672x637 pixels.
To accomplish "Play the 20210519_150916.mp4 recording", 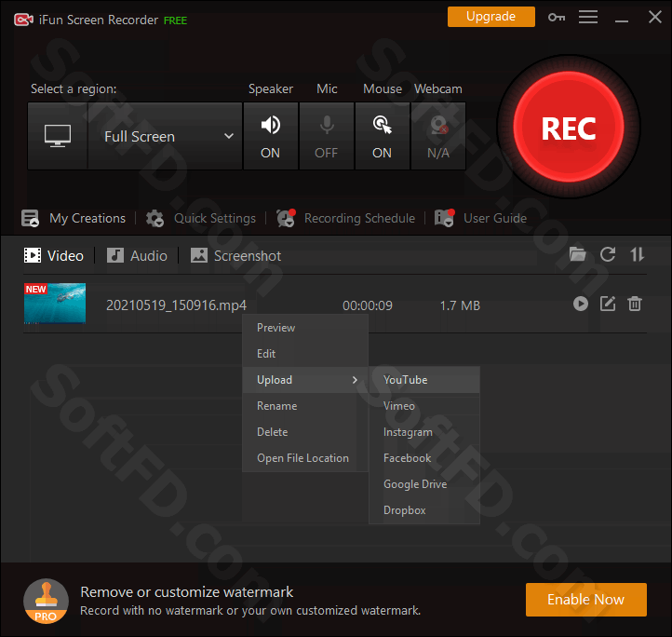I will point(581,304).
